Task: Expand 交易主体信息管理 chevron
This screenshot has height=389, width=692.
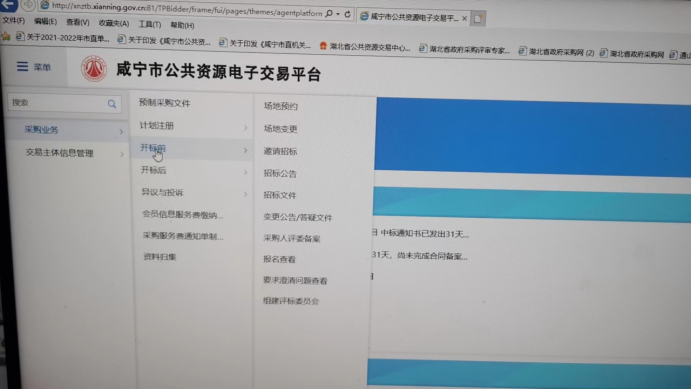Action: click(x=122, y=154)
